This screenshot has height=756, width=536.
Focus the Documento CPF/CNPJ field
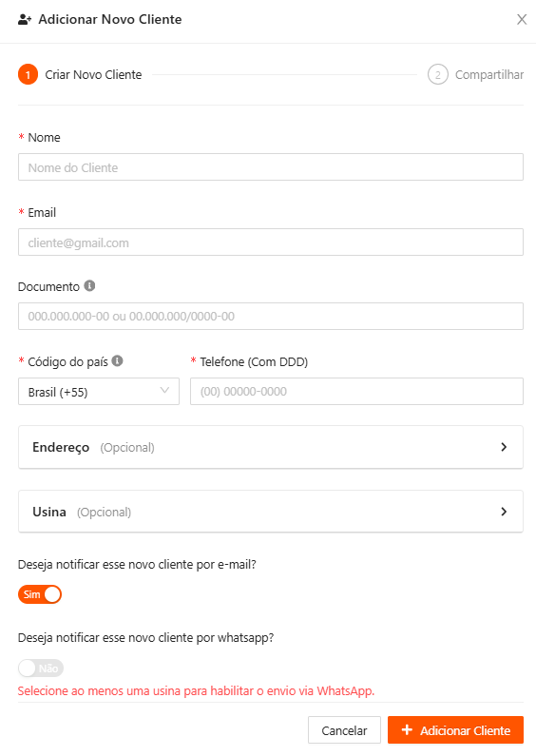(x=271, y=317)
